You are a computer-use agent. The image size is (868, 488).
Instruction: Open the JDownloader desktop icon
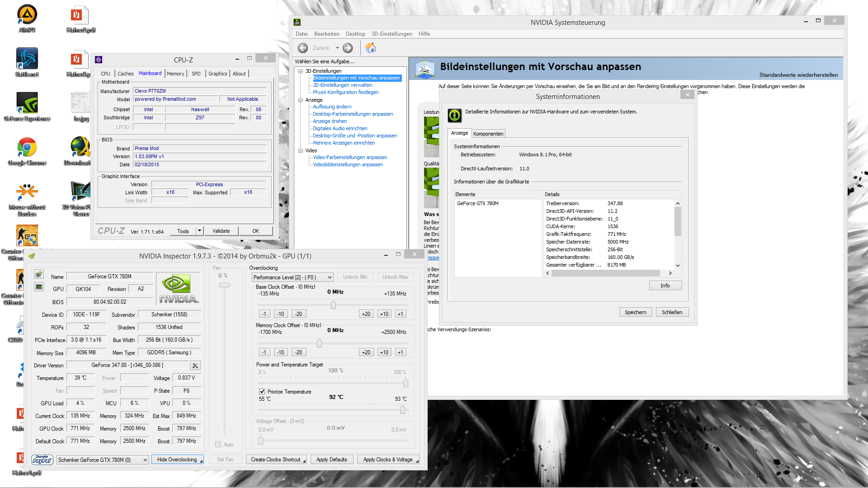coord(78,151)
